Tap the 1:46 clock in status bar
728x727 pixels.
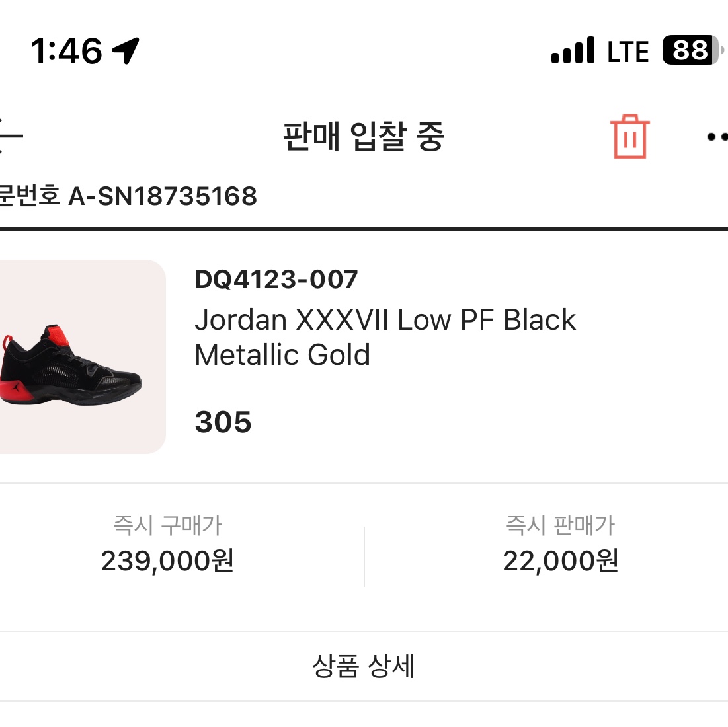[x=66, y=51]
